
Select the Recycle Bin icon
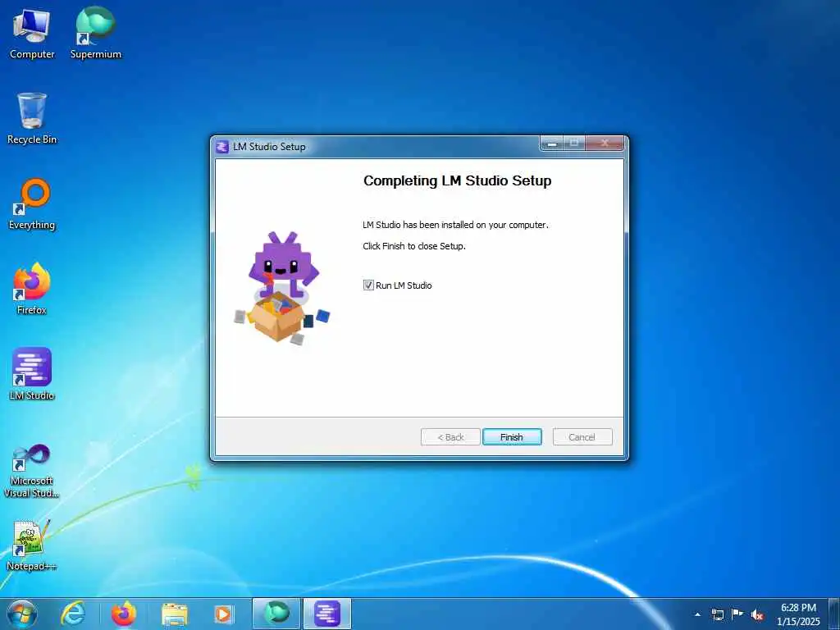32,118
